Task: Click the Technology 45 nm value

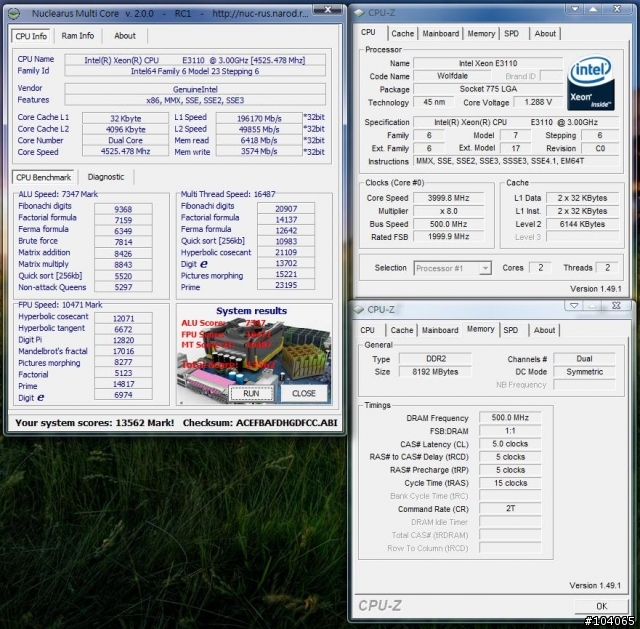Action: (x=434, y=102)
